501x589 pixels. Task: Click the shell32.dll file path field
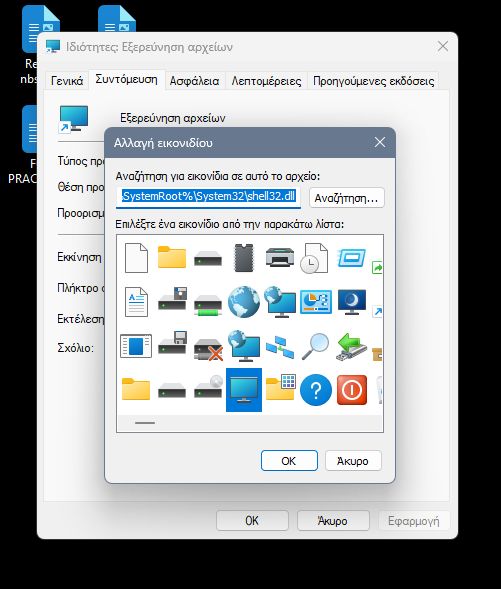point(208,198)
